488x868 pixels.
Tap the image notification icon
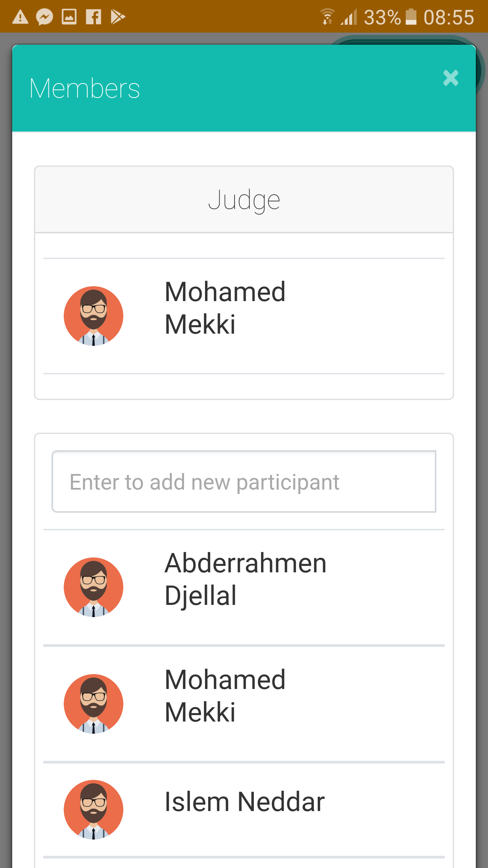[69, 17]
